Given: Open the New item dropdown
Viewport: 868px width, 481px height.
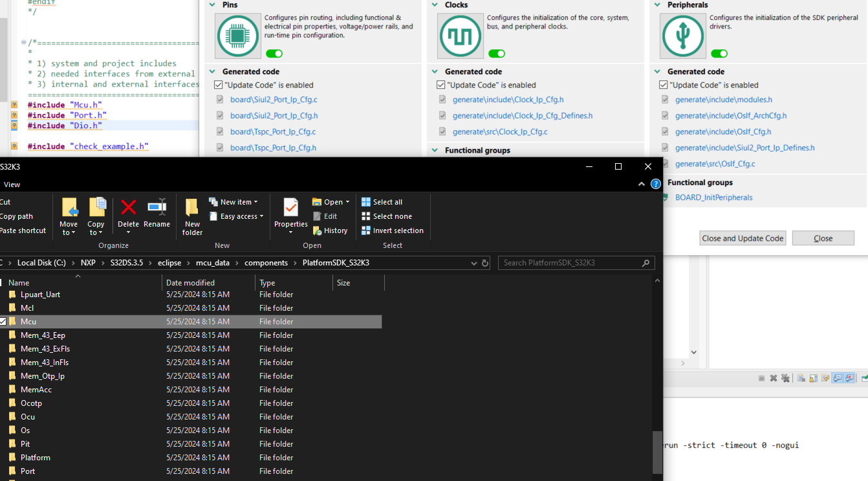Looking at the screenshot, I should (x=233, y=202).
